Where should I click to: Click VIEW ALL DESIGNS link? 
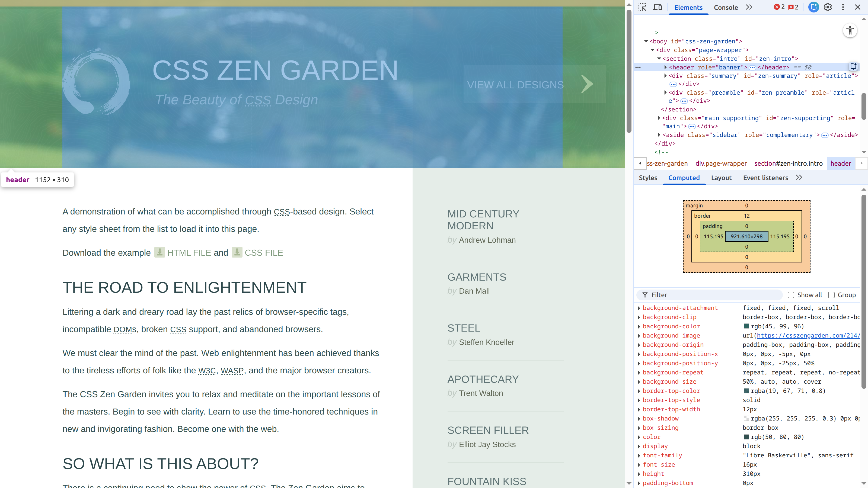(515, 85)
